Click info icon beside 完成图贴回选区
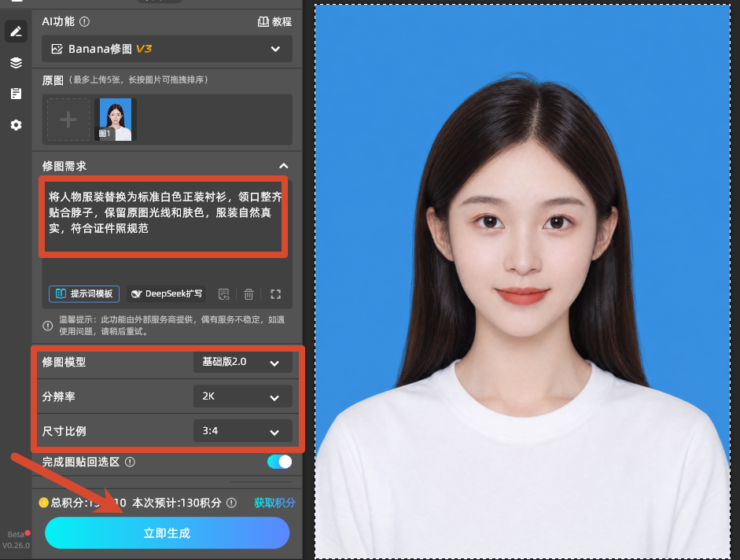The width and height of the screenshot is (740, 560). (x=130, y=462)
